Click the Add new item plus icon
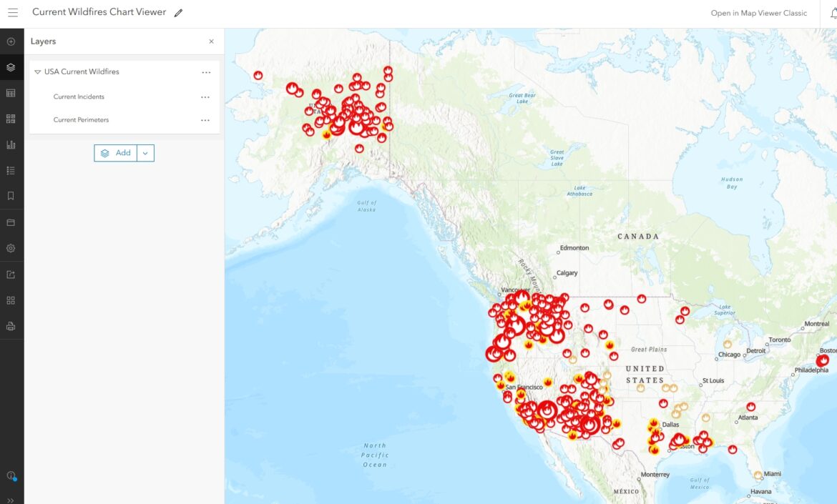Viewport: 837px width, 504px height. tap(11, 41)
